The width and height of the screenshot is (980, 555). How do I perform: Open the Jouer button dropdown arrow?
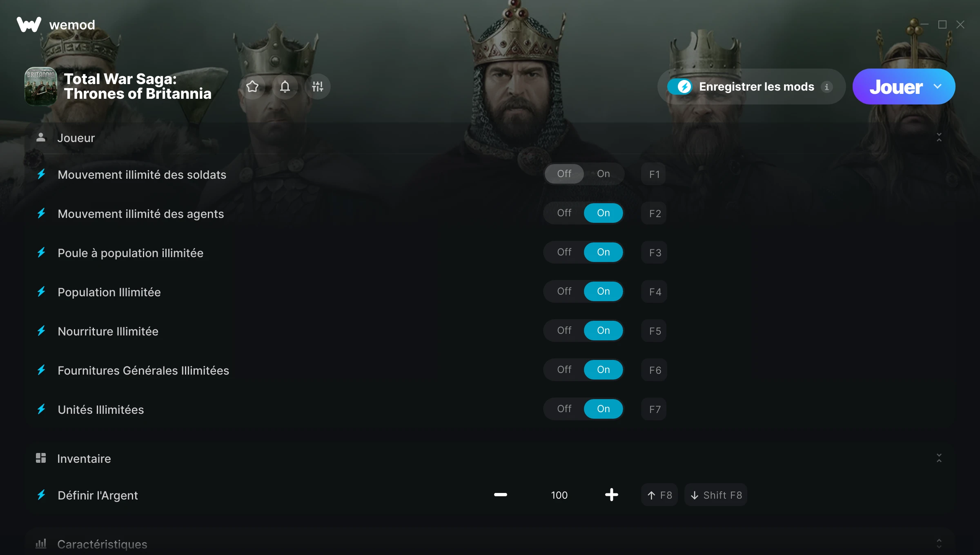[x=938, y=87]
